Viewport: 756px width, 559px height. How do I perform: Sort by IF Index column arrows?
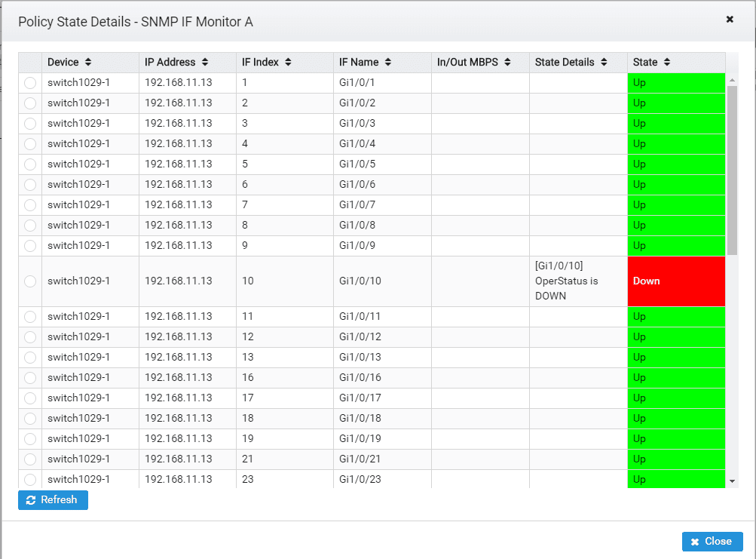[x=288, y=63]
